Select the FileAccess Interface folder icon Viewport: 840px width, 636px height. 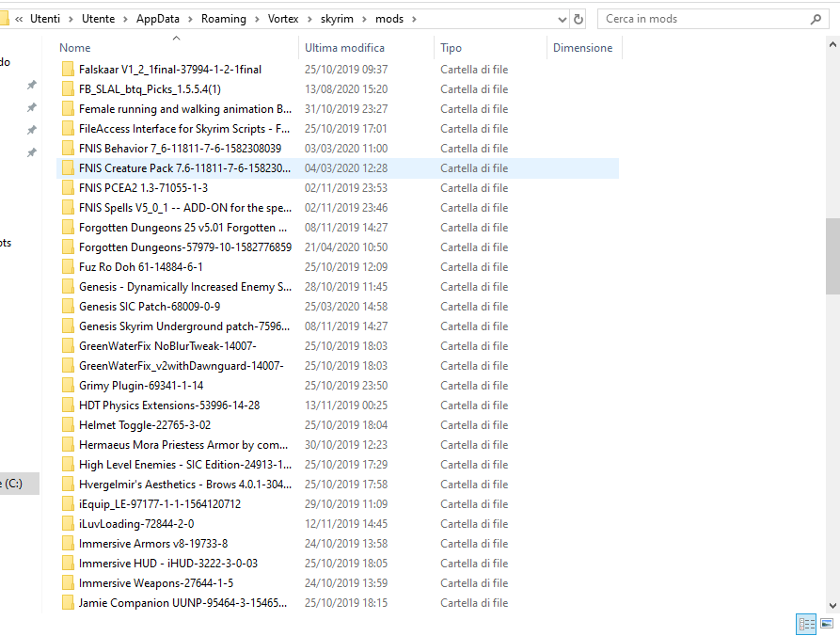click(68, 129)
